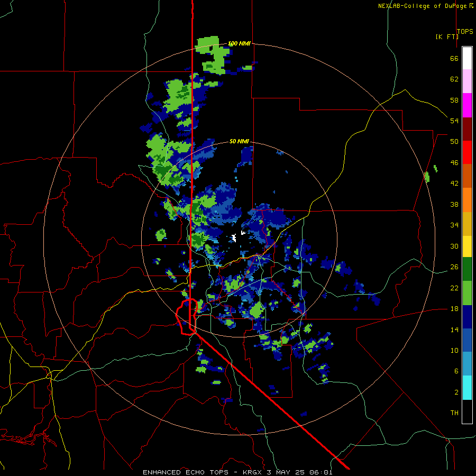Select the medium blue legend swatch
The image size is (476, 476).
(467, 340)
